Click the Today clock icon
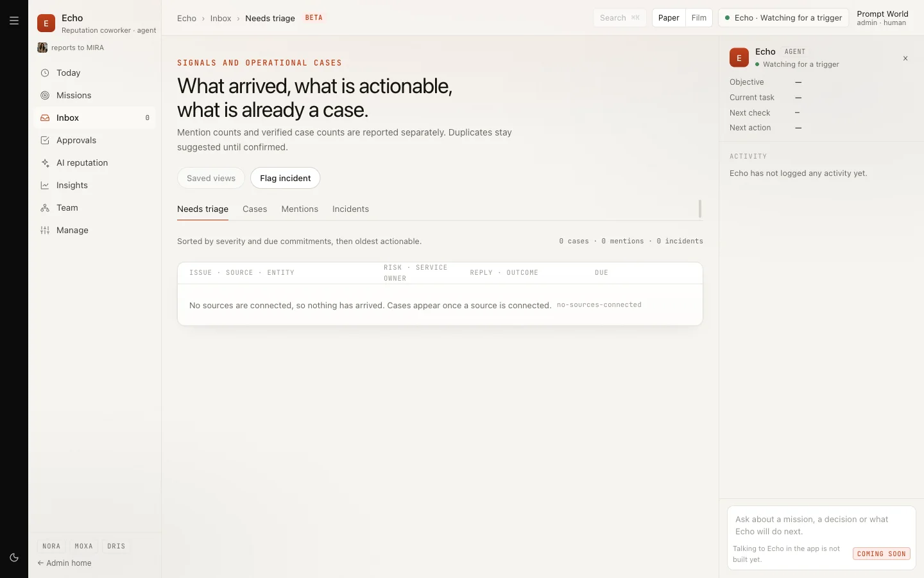 click(45, 73)
